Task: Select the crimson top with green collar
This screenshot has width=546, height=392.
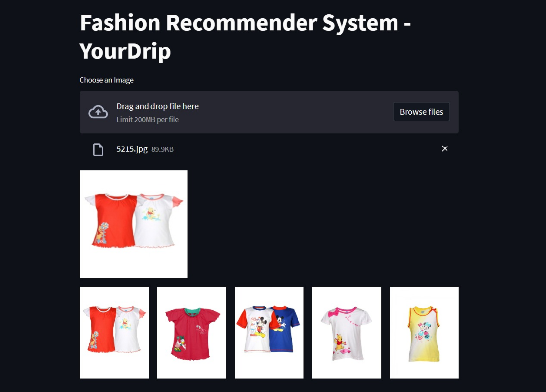Action: click(192, 333)
